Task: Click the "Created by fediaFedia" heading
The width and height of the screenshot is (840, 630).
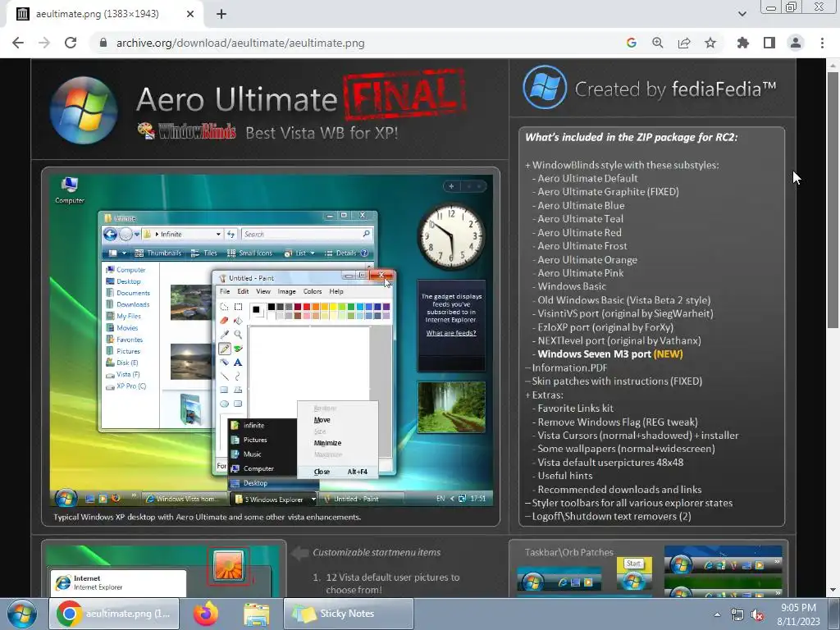Action: 676,89
